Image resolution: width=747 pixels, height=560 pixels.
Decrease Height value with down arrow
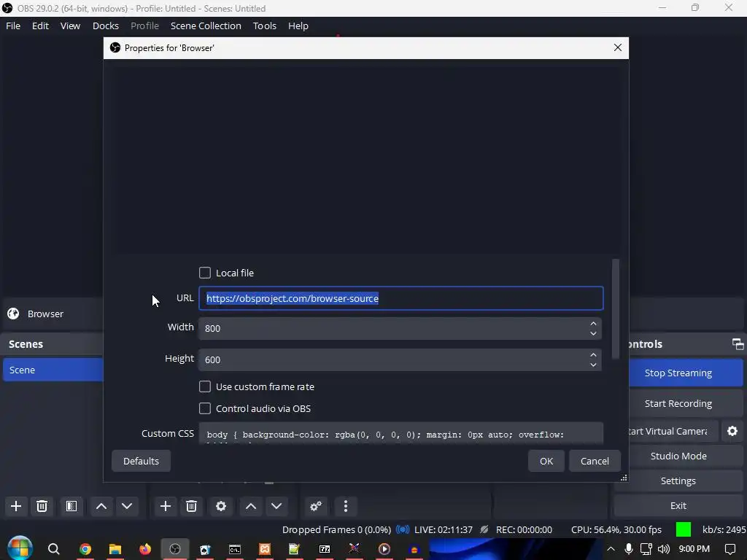click(x=593, y=365)
